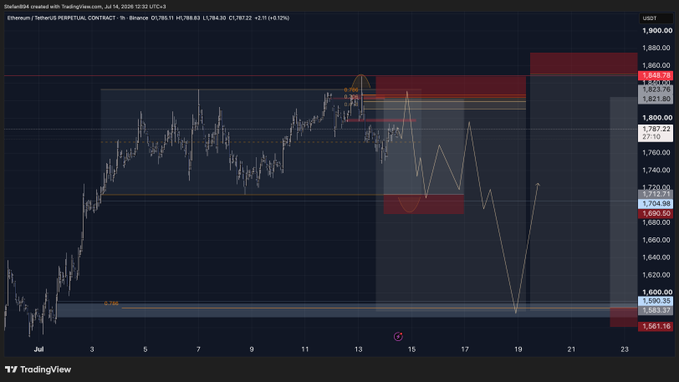
Task: Click the current price label 1,787.22
Action: pos(656,129)
